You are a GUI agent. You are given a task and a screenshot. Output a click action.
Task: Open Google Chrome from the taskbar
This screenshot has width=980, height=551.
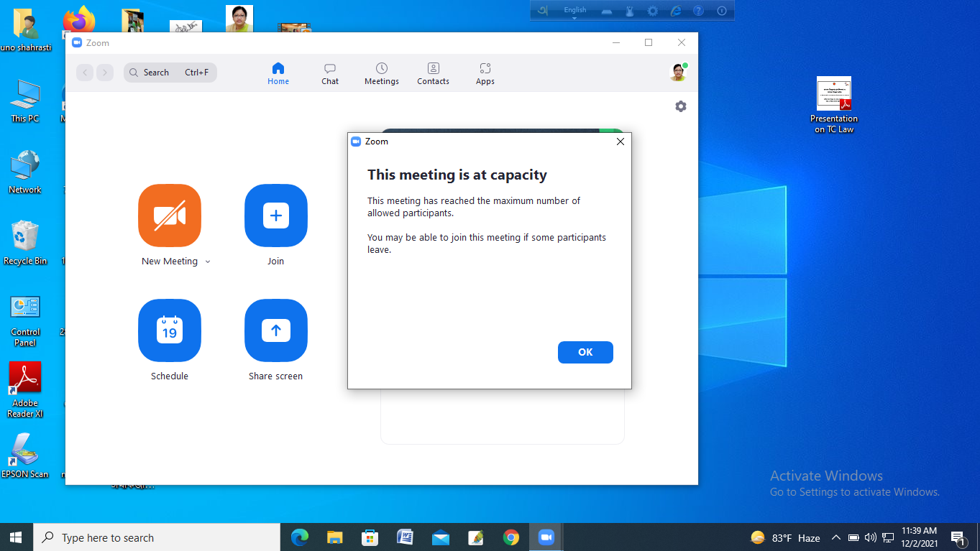(x=511, y=537)
